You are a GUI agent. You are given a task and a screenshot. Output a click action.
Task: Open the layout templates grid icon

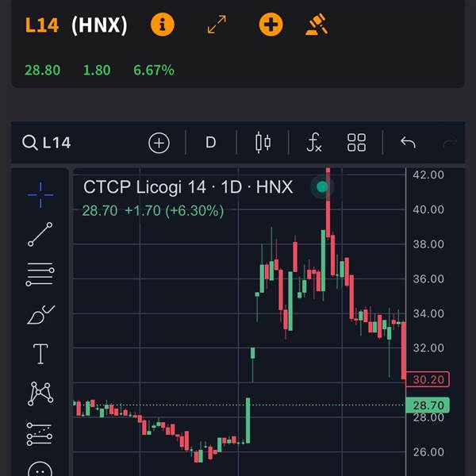[356, 142]
